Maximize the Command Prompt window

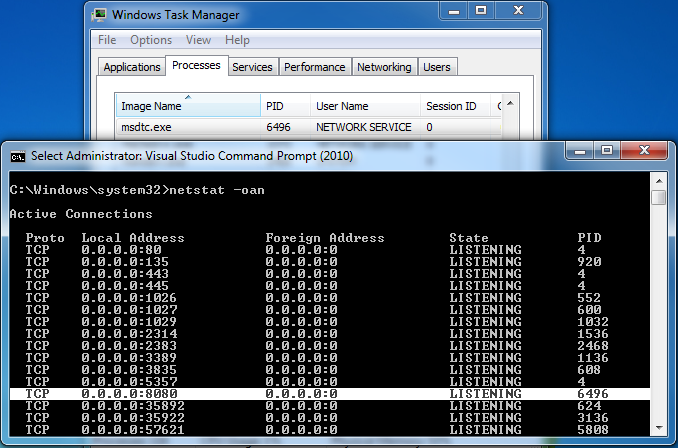tap(607, 151)
